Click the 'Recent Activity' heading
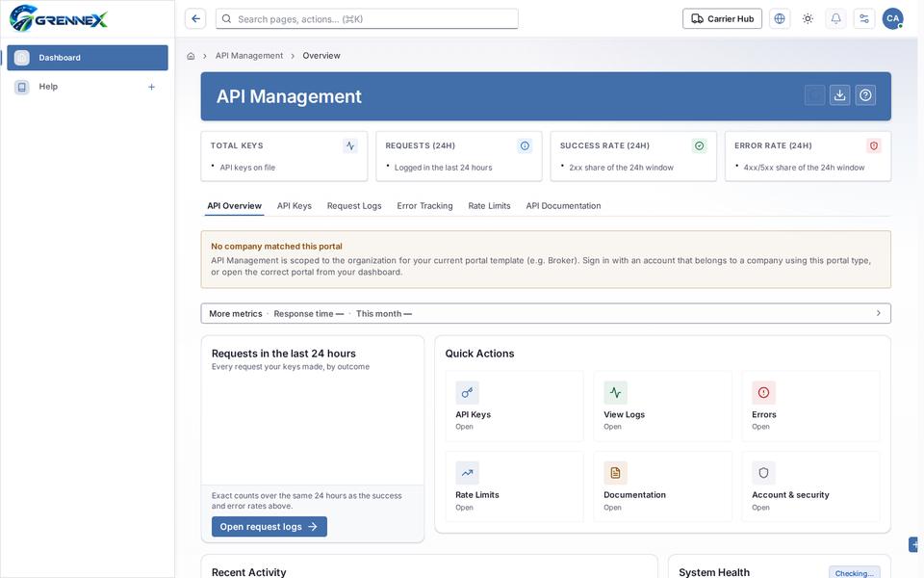924x578 pixels. 248,572
